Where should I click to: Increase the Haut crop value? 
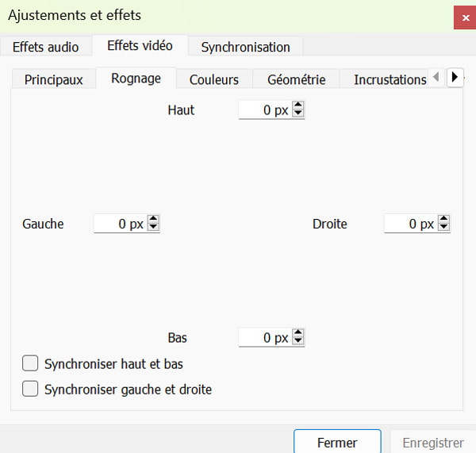[x=298, y=107]
